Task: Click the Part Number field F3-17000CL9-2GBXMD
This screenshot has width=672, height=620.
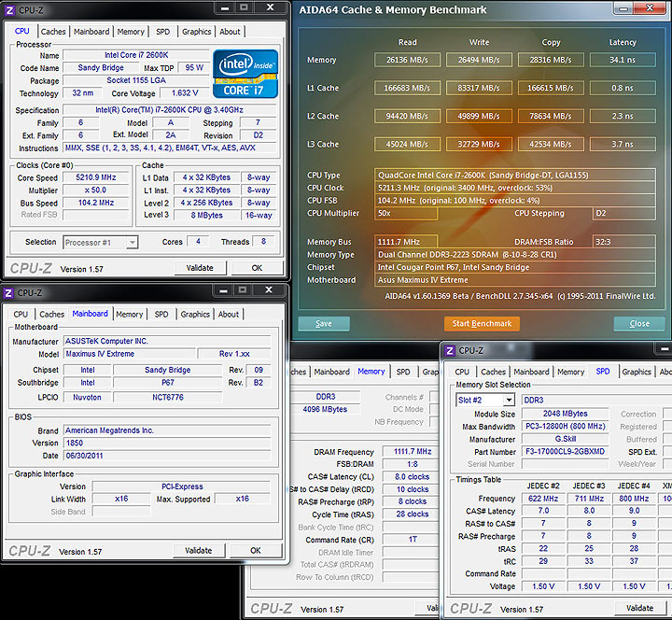Action: pyautogui.click(x=566, y=452)
